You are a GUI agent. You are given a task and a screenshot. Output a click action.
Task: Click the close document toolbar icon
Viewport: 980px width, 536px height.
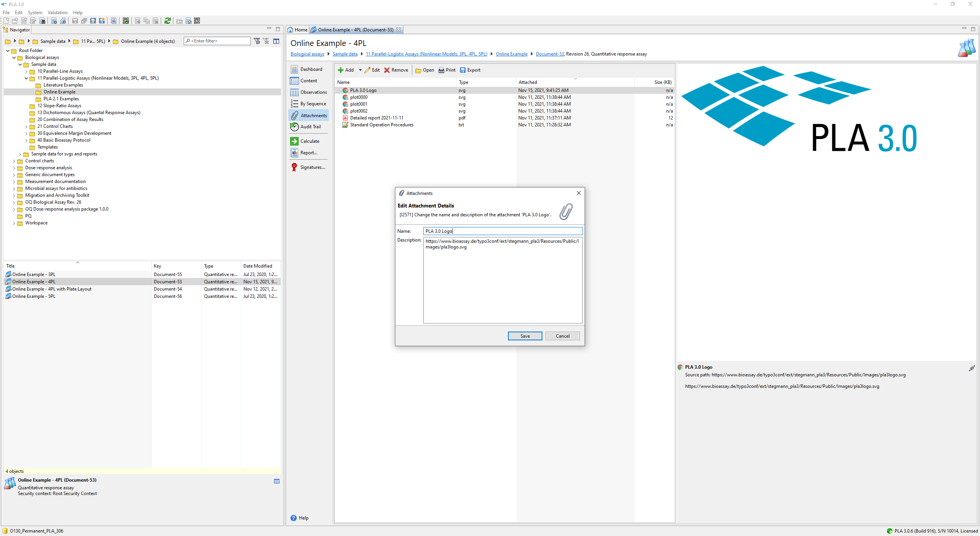[54, 21]
